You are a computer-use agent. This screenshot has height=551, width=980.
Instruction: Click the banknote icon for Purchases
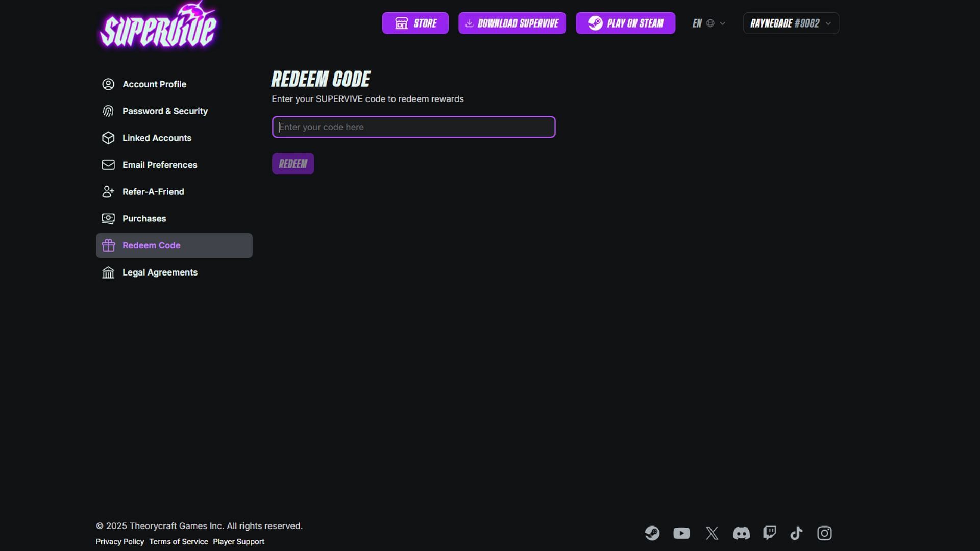[x=108, y=219]
